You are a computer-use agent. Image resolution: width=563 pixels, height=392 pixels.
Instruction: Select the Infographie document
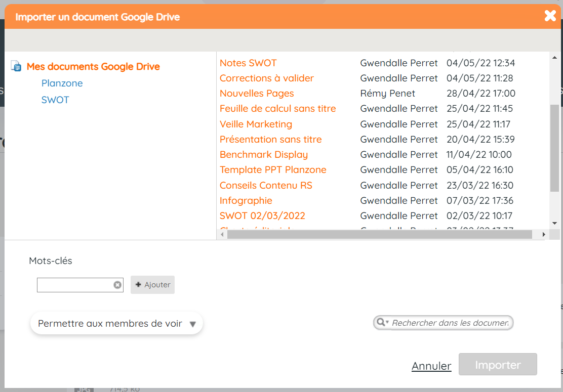[x=246, y=200]
